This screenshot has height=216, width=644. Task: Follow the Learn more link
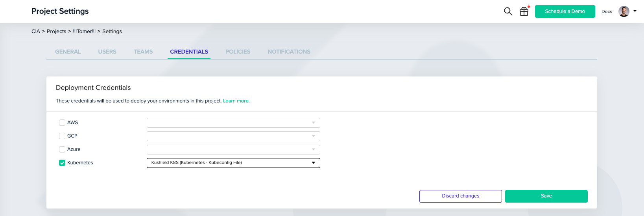coord(236,101)
